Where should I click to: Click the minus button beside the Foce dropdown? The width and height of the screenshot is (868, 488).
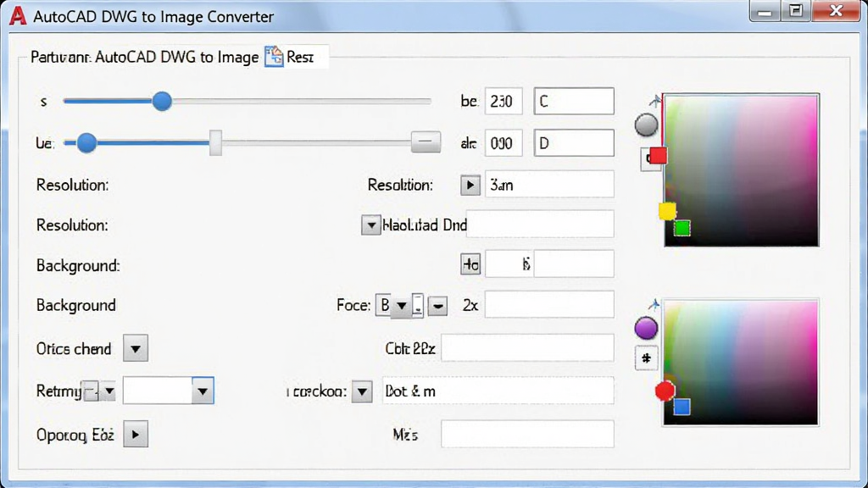(x=437, y=305)
